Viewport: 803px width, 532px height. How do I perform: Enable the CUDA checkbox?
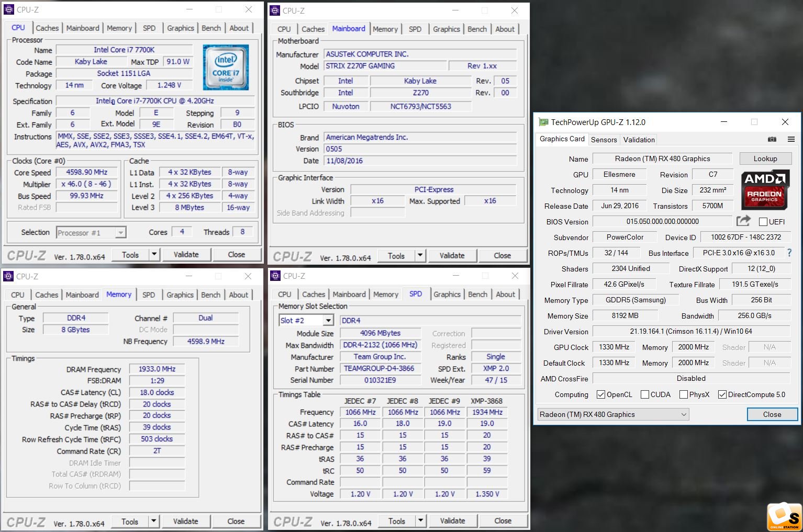pyautogui.click(x=645, y=394)
